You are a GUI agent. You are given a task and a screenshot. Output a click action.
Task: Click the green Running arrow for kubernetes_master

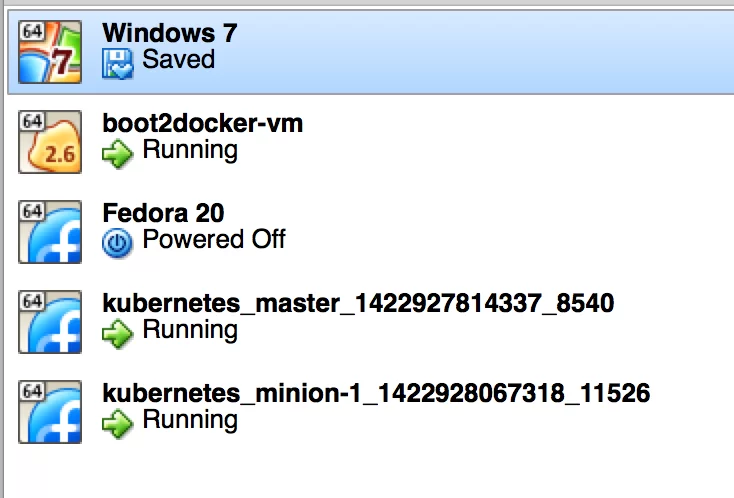coord(118,333)
